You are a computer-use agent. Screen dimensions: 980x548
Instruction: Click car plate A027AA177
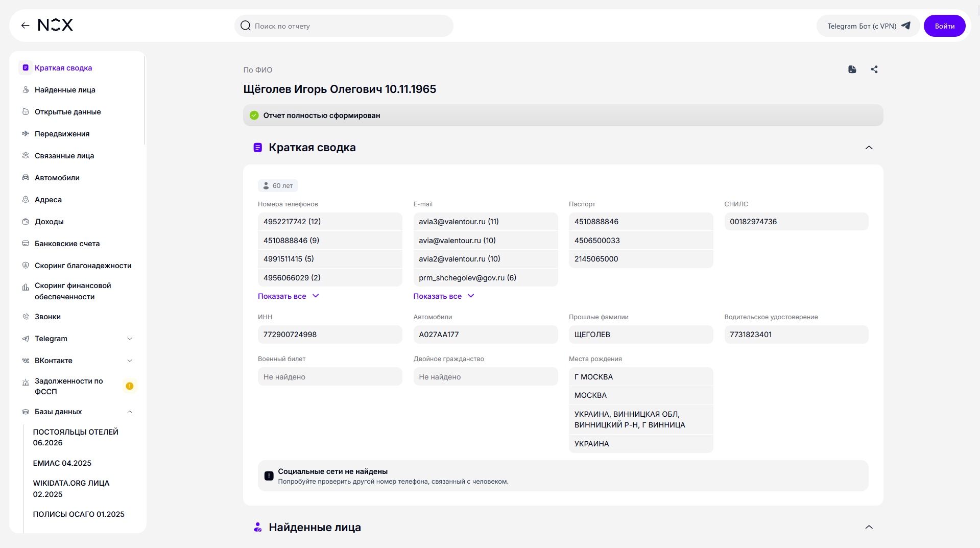486,335
